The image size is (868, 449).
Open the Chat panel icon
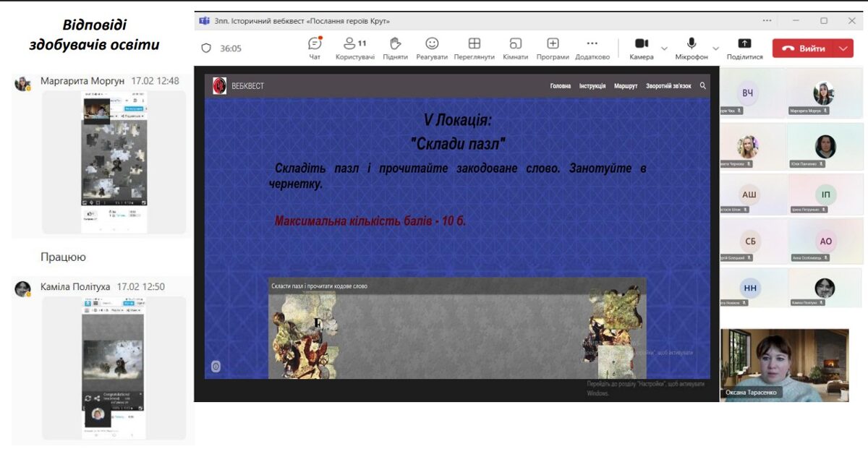click(315, 44)
